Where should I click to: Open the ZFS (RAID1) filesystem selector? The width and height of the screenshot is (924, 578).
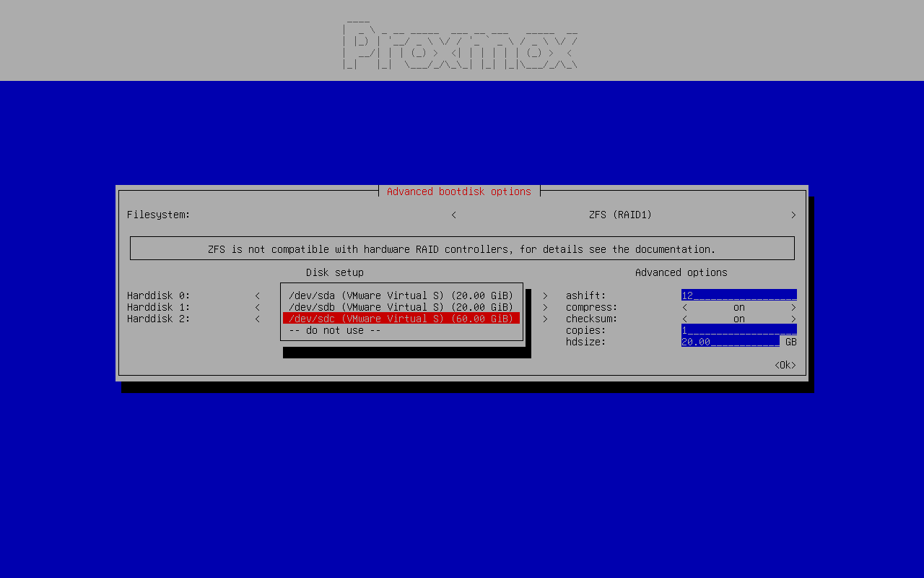(x=621, y=215)
